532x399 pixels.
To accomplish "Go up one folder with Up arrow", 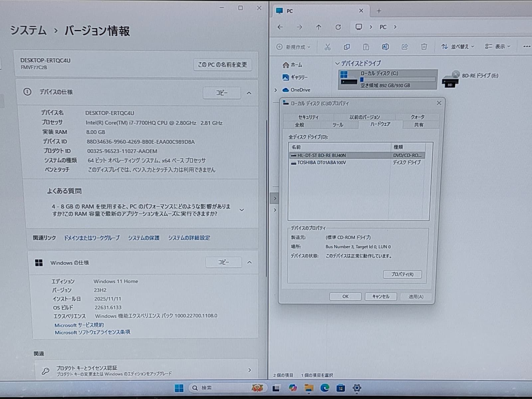I will point(319,27).
